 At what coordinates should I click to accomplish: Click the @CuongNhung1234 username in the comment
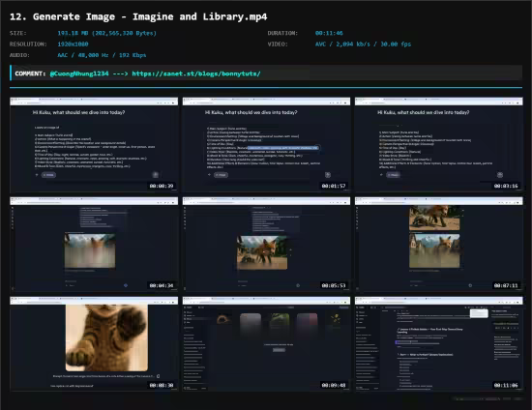click(x=79, y=73)
